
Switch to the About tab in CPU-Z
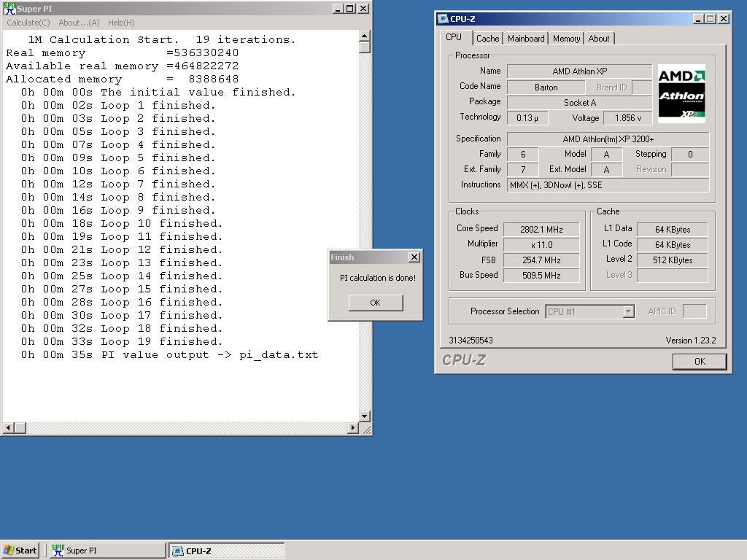click(x=599, y=39)
